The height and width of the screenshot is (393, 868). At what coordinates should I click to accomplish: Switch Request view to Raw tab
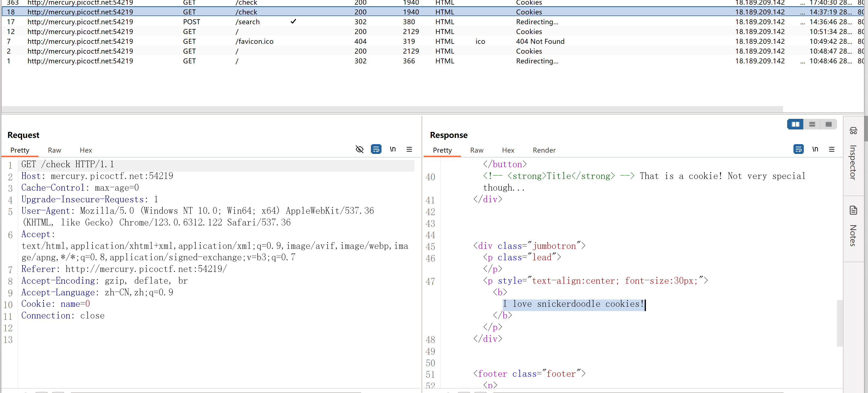tap(54, 150)
